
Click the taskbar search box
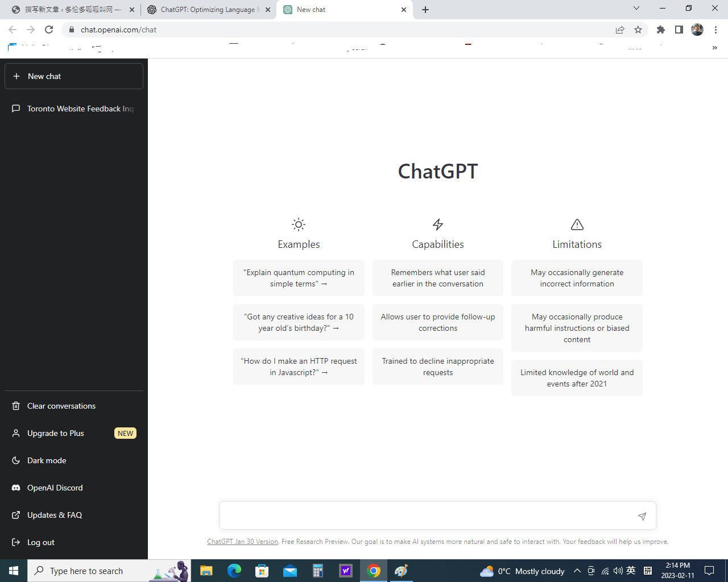point(109,571)
